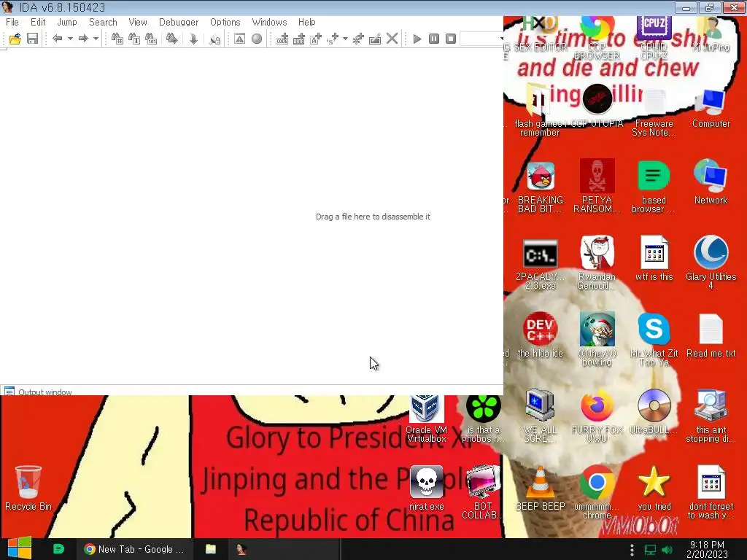
Task: Click the search next binoculars arrow icon
Action: [x=172, y=39]
